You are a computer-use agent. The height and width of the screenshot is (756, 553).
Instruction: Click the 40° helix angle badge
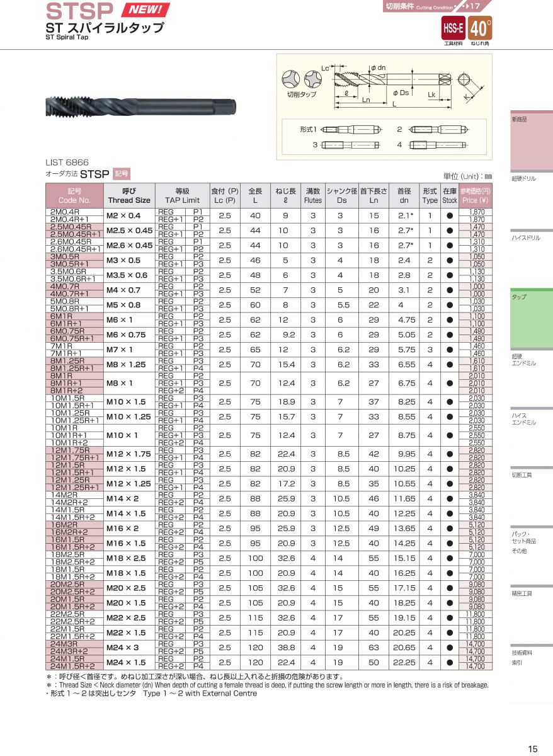click(481, 28)
